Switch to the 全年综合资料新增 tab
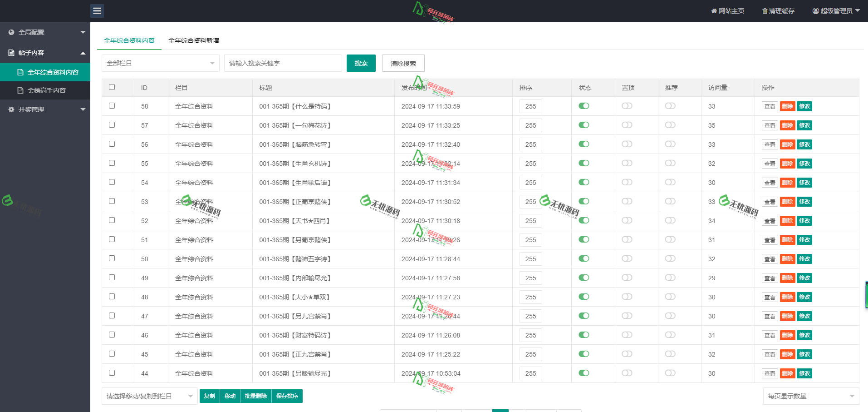This screenshot has width=868, height=412. pos(194,40)
